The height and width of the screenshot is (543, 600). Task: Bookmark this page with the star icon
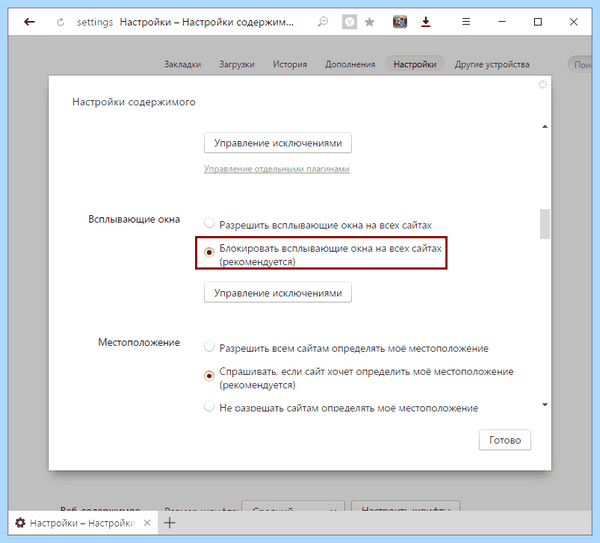click(369, 22)
